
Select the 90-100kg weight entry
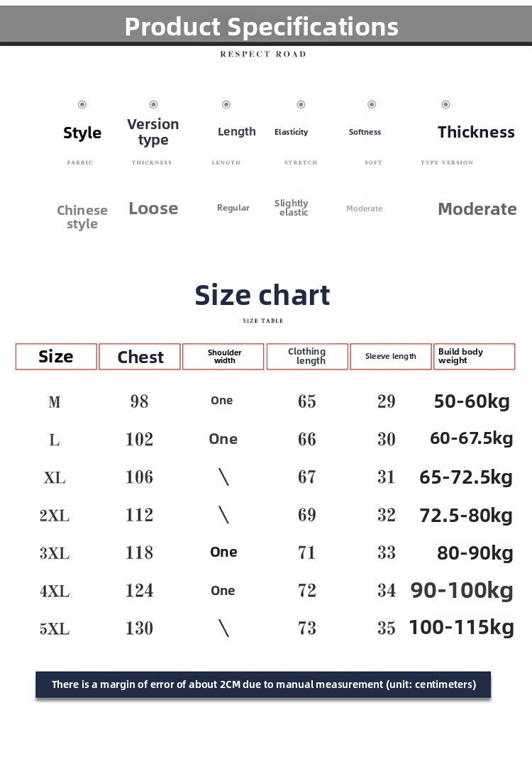(x=462, y=590)
